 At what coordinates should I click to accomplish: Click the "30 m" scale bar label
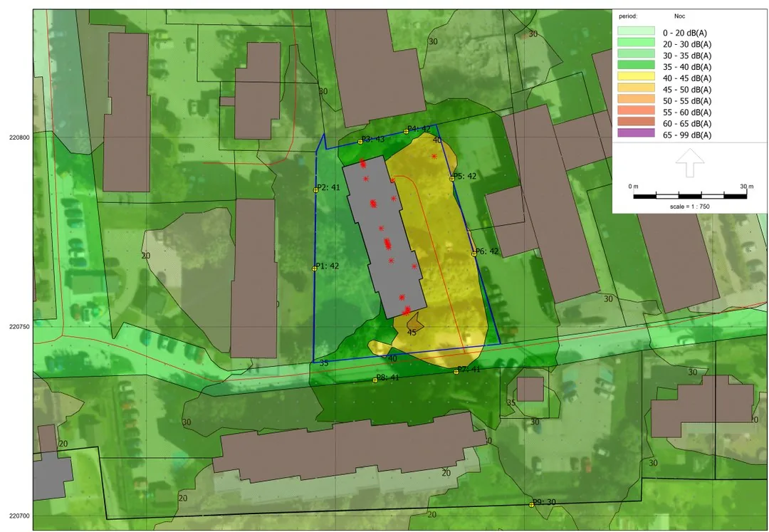coord(746,187)
